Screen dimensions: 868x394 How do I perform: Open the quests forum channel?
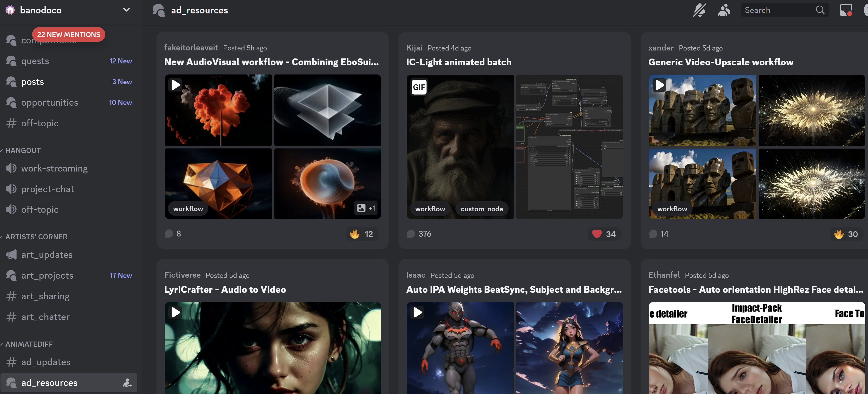(69, 61)
